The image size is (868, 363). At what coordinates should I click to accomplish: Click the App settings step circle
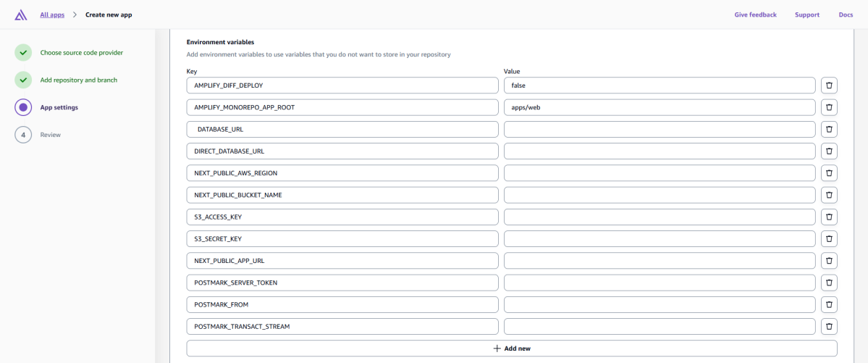point(23,107)
